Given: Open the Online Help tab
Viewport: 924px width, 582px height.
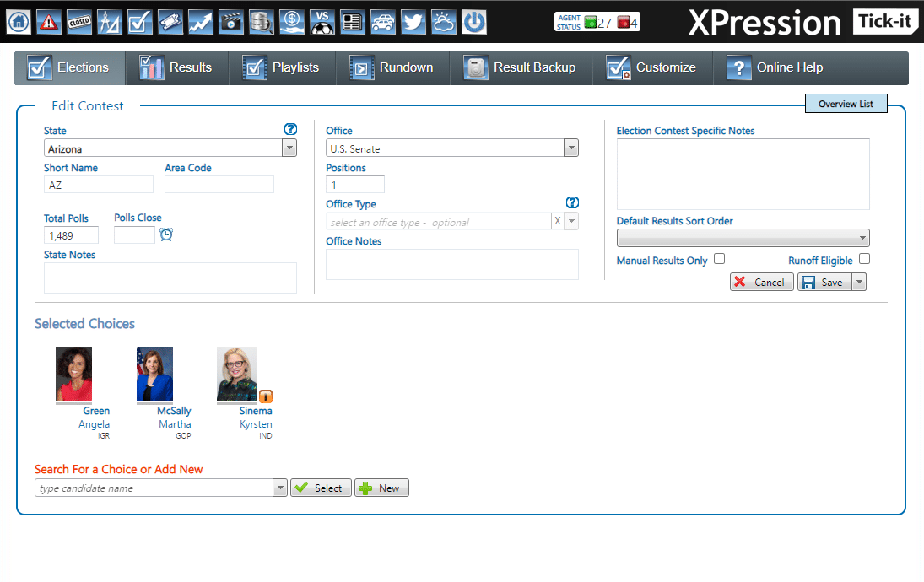Looking at the screenshot, I should 775,67.
